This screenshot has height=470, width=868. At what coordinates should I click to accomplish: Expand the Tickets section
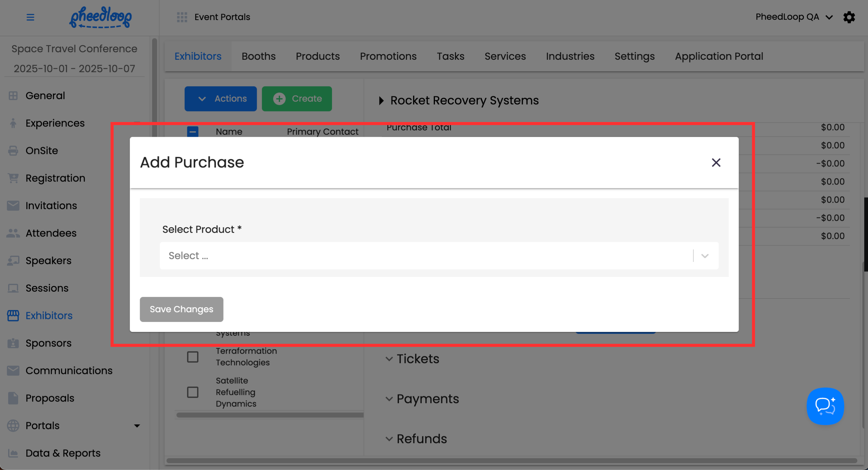click(x=389, y=359)
